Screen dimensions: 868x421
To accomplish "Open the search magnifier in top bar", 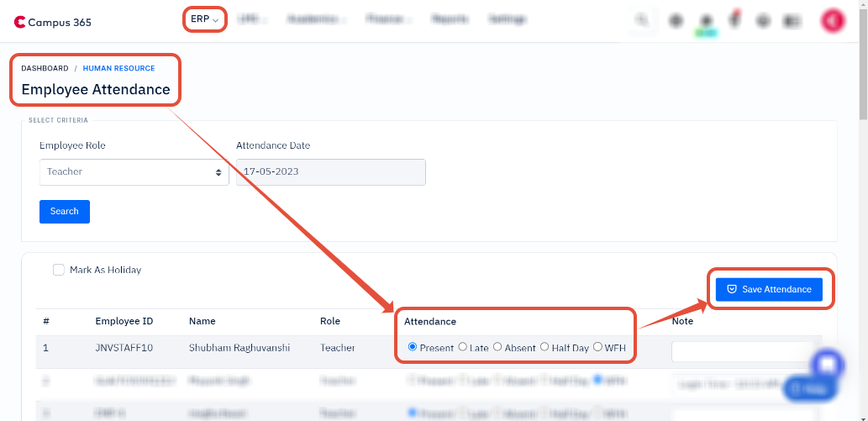I will pyautogui.click(x=642, y=20).
